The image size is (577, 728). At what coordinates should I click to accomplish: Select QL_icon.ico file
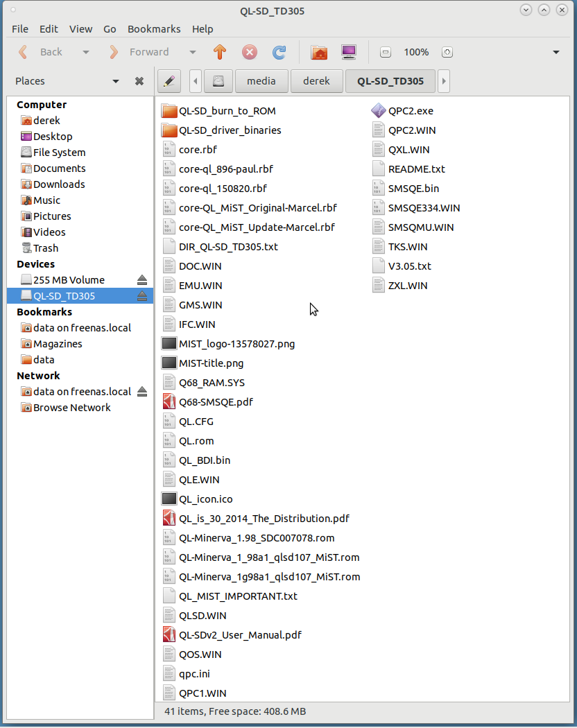[x=197, y=499]
